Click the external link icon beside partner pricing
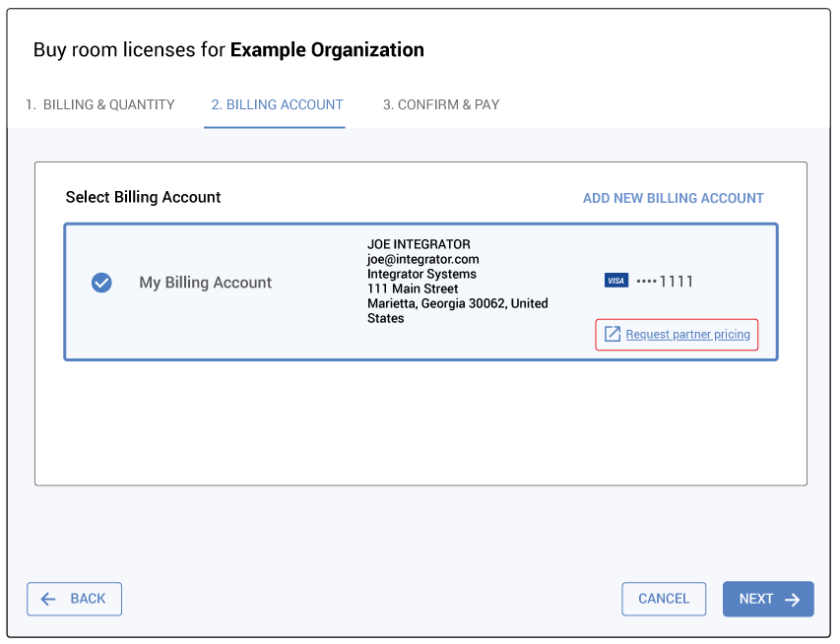The image size is (840, 644). tap(613, 335)
